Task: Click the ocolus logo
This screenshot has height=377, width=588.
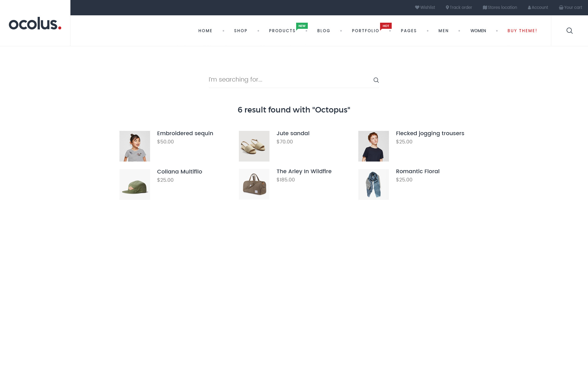Action: point(35,24)
